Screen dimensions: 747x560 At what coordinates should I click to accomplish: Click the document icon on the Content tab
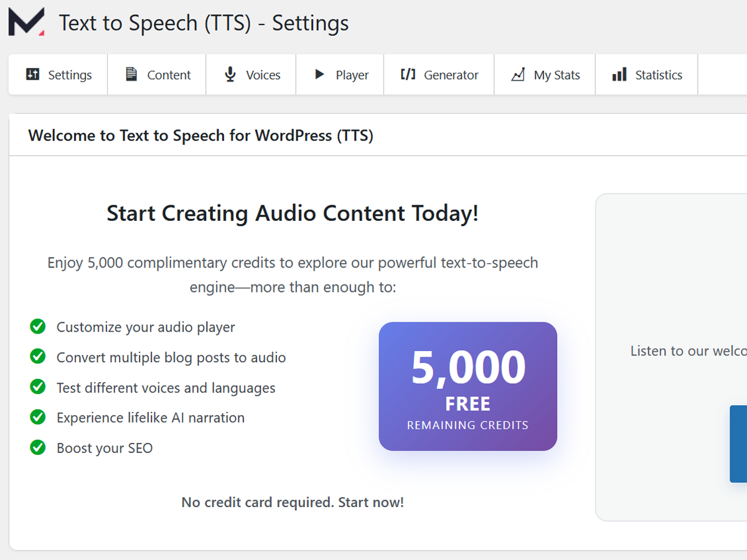pyautogui.click(x=131, y=75)
